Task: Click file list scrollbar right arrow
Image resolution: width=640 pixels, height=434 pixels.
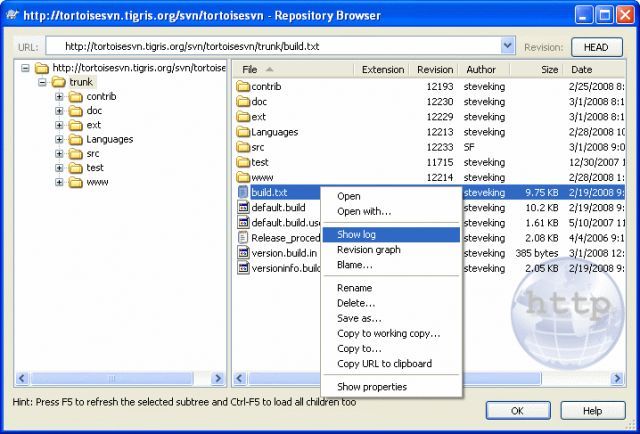Action: [x=618, y=378]
